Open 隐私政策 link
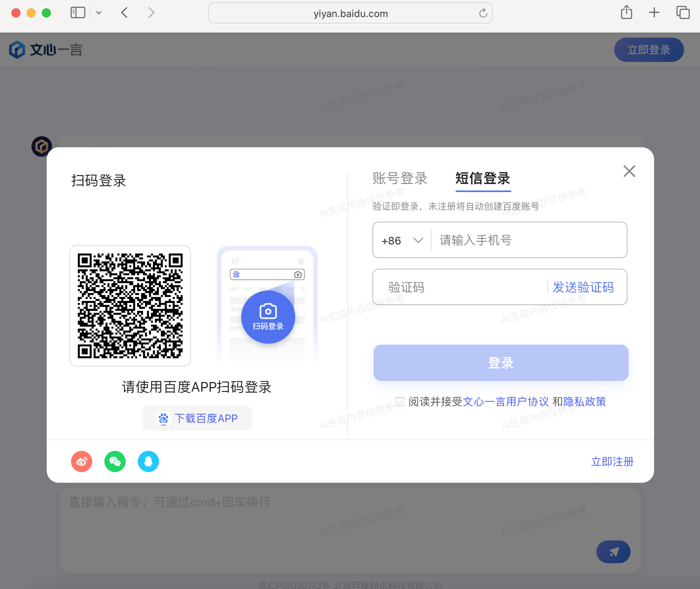The height and width of the screenshot is (589, 700). [585, 402]
